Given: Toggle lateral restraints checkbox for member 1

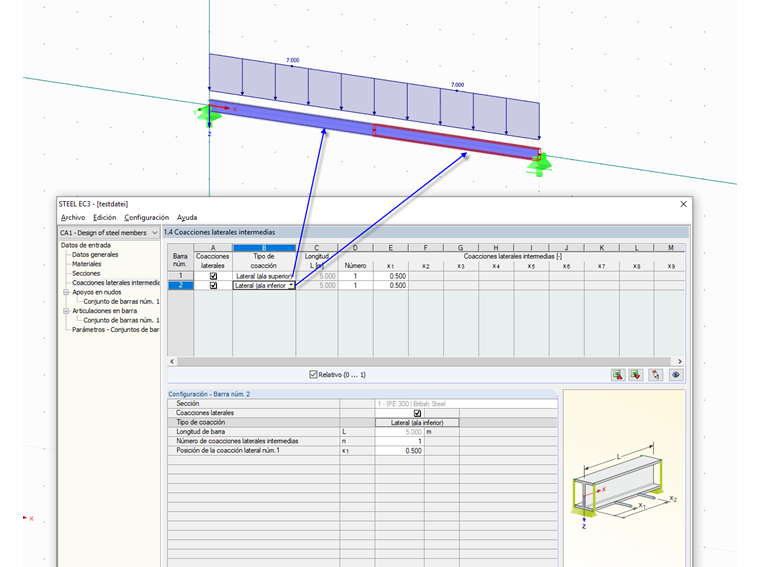Looking at the screenshot, I should click(x=213, y=276).
